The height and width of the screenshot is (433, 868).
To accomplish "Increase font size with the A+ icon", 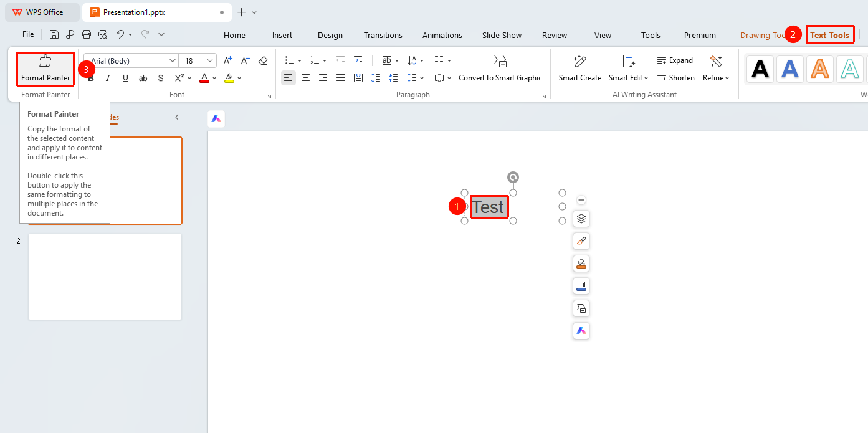I will coord(227,60).
